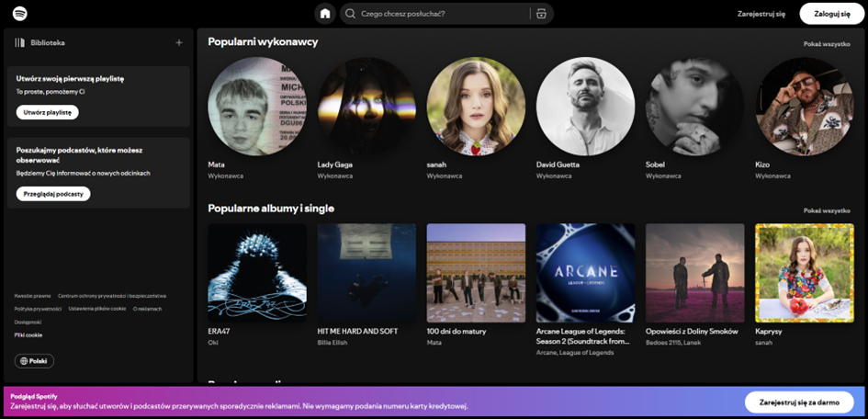The width and height of the screenshot is (868, 419).
Task: Open the Kizo artist photo
Action: point(805,107)
